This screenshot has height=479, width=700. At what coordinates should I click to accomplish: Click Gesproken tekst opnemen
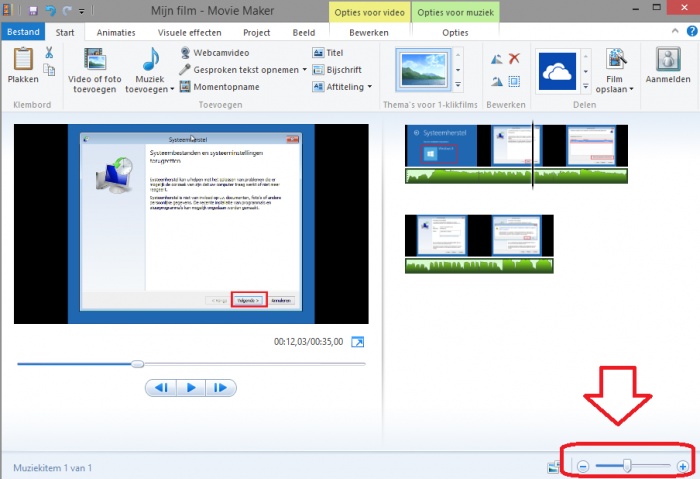(239, 70)
